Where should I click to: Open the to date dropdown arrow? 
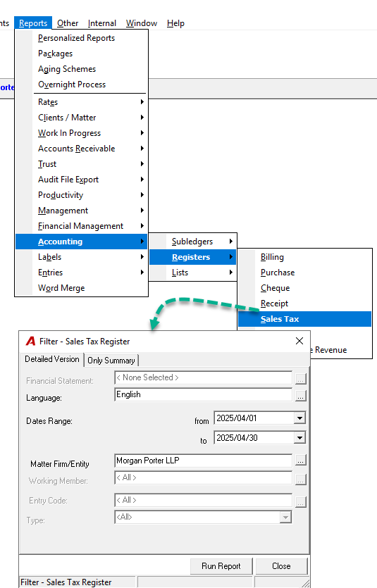299,437
